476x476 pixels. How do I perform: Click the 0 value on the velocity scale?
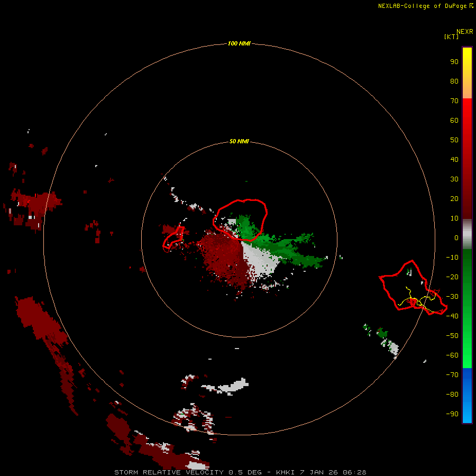click(x=456, y=237)
